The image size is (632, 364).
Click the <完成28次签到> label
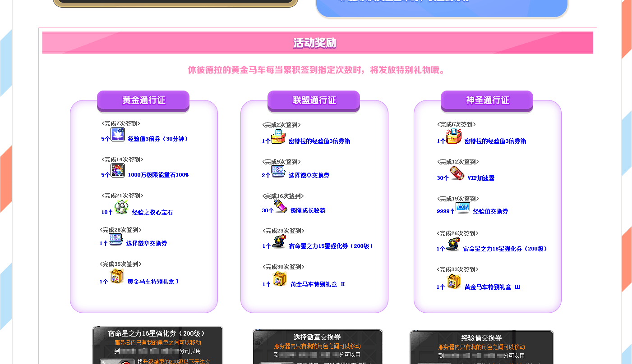coord(120,230)
